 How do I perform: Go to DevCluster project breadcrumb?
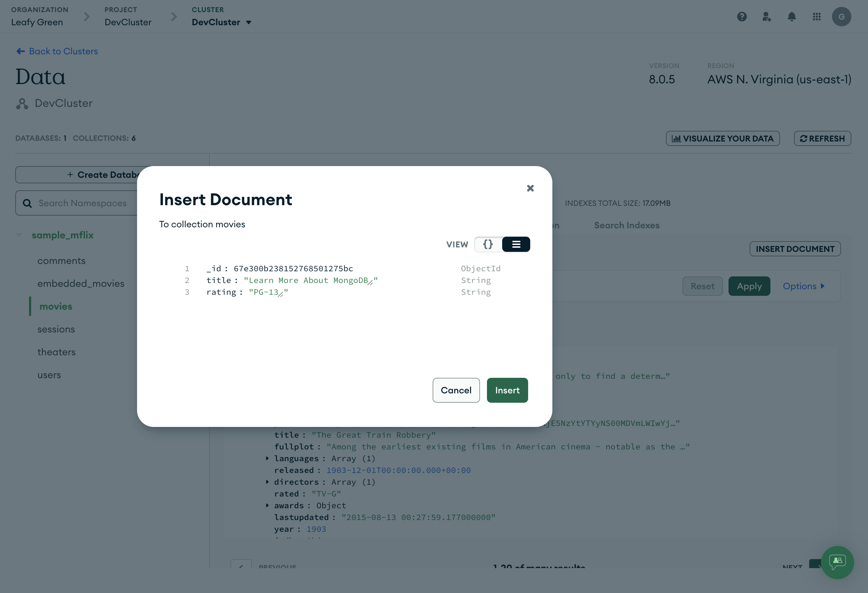(x=128, y=22)
